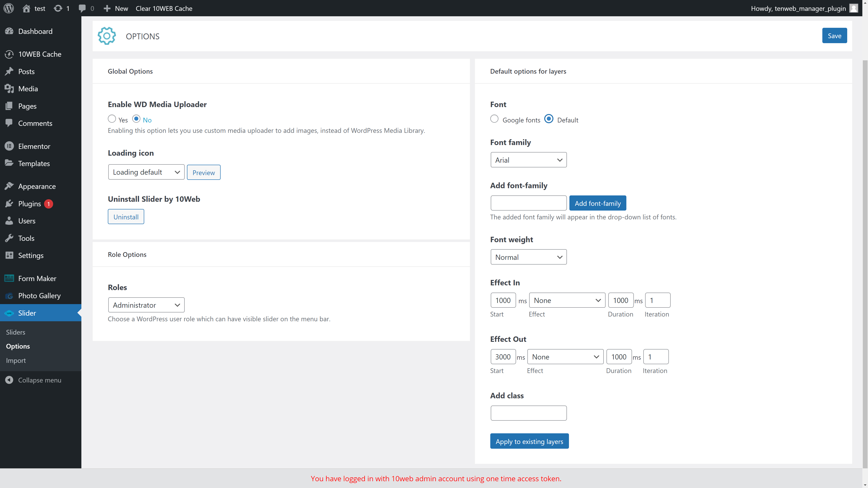
Task: Open the site home icon labeled test
Action: coord(26,8)
